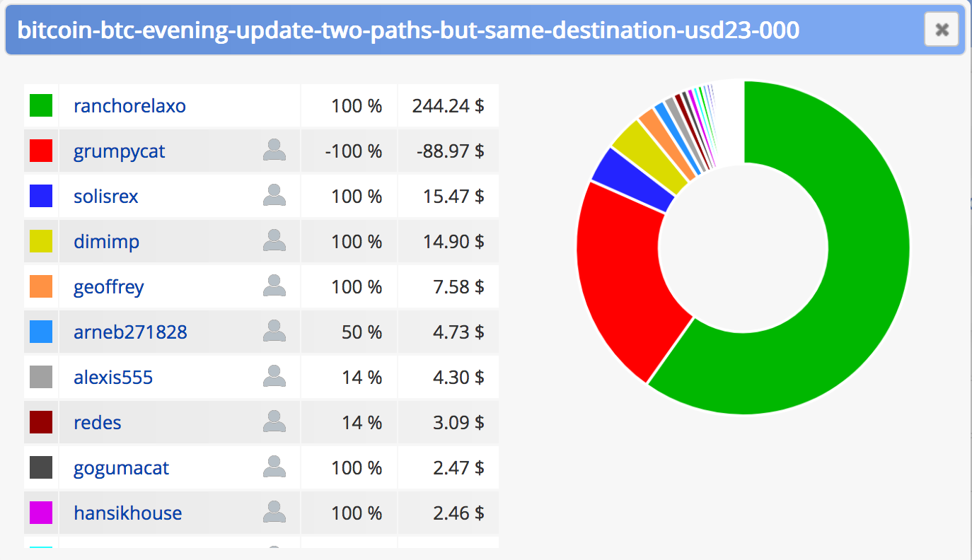The image size is (972, 560).
Task: Click the gray swatch for alexis555
Action: point(41,377)
